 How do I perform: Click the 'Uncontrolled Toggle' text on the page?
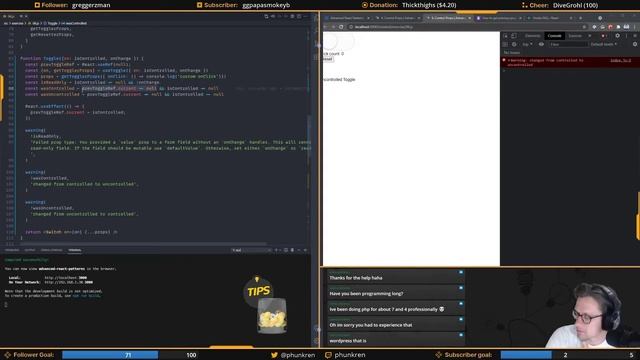(x=339, y=80)
